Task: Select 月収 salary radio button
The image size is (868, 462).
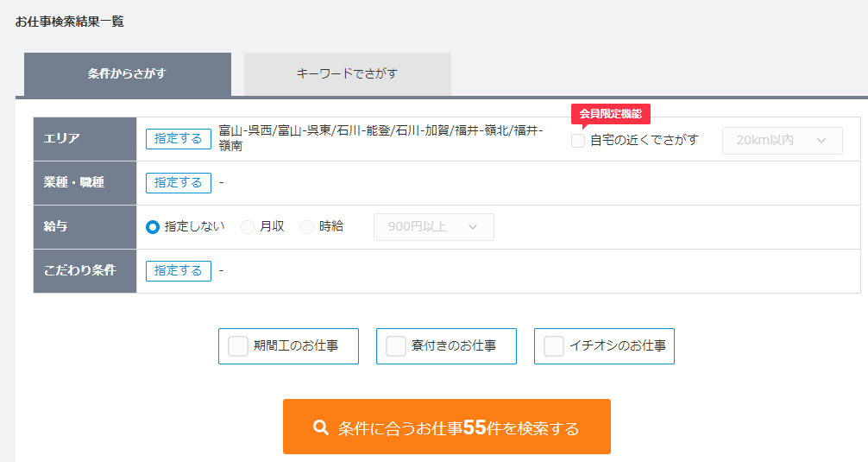Action: pos(248,227)
